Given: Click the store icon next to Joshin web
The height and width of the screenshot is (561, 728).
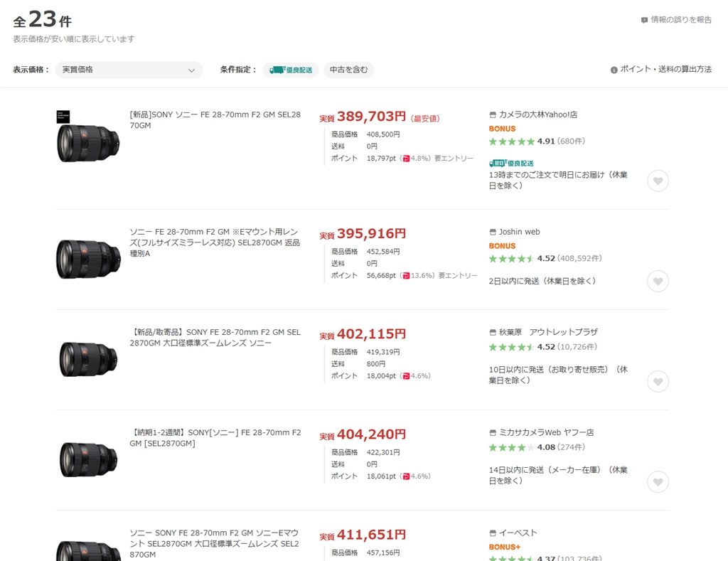Looking at the screenshot, I should [493, 232].
